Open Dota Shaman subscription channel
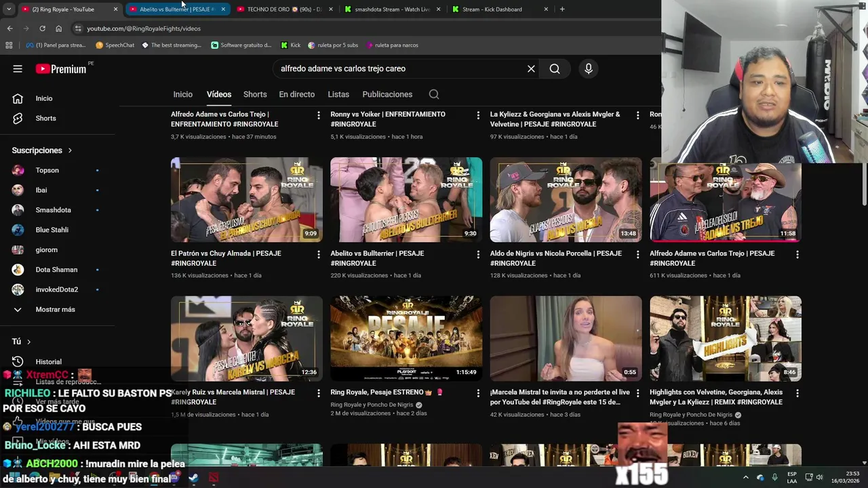 point(58,270)
